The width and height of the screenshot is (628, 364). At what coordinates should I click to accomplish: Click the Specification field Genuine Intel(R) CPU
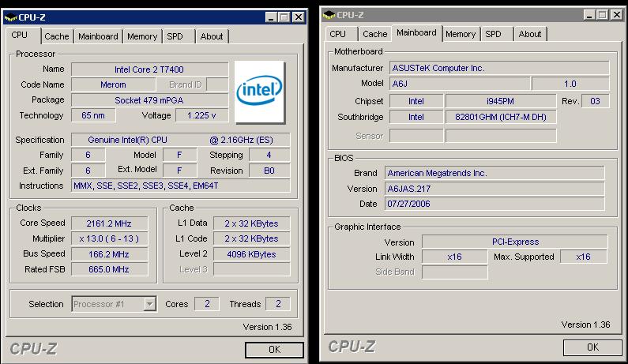pyautogui.click(x=180, y=140)
